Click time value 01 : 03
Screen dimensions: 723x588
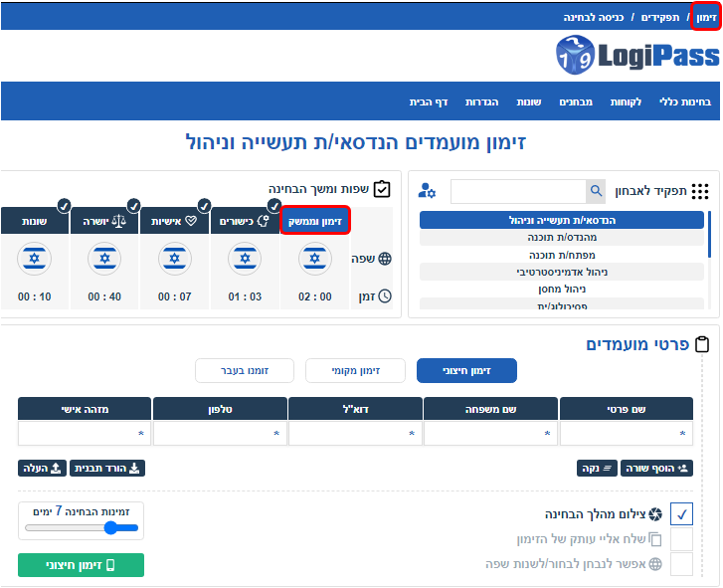click(x=245, y=296)
